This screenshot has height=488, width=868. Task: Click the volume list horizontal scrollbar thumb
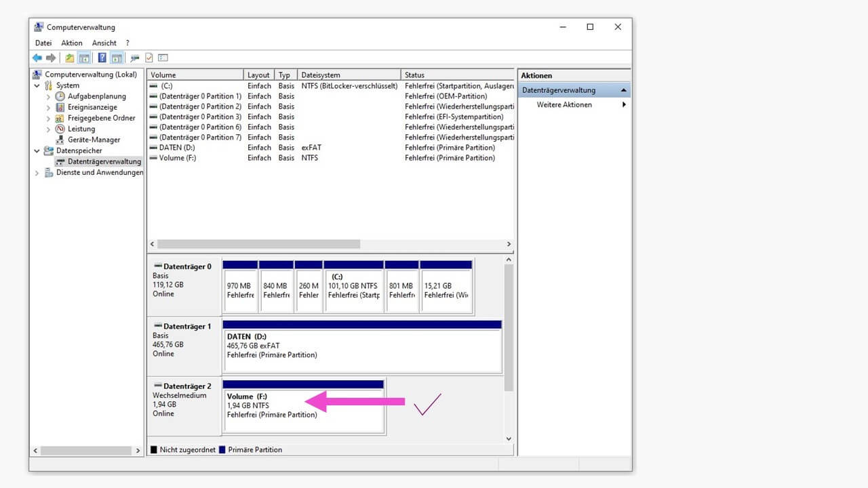point(258,244)
